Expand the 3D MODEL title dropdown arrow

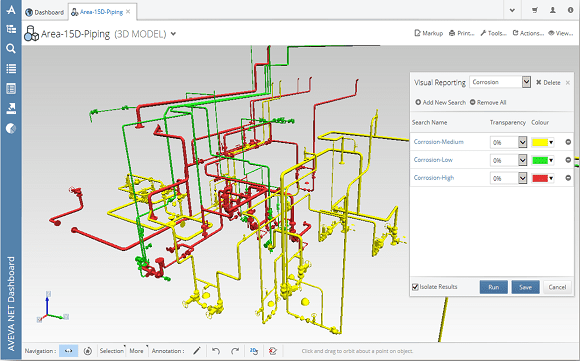[173, 34]
